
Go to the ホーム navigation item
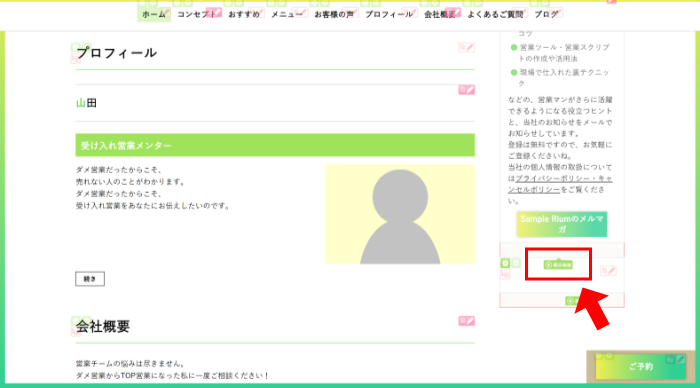pos(154,15)
